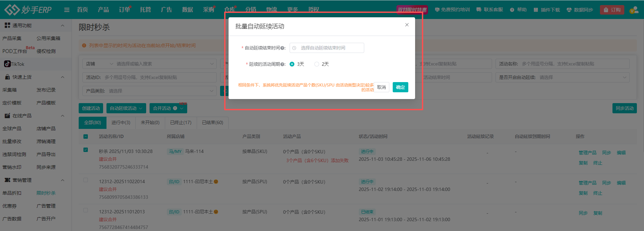This screenshot has height=231, width=644.
Task: Collapse the 营销管理 sidebar section
Action: [62, 180]
